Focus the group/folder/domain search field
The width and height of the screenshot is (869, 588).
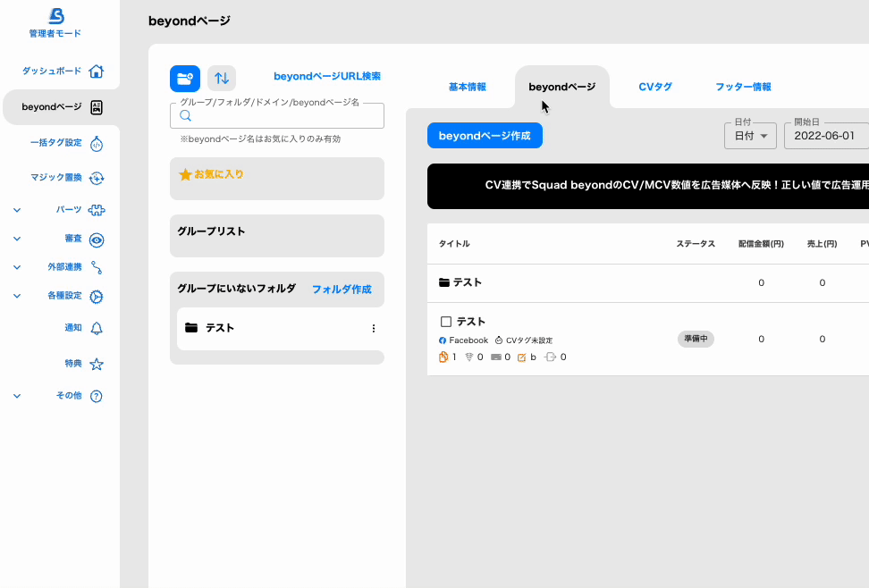277,115
